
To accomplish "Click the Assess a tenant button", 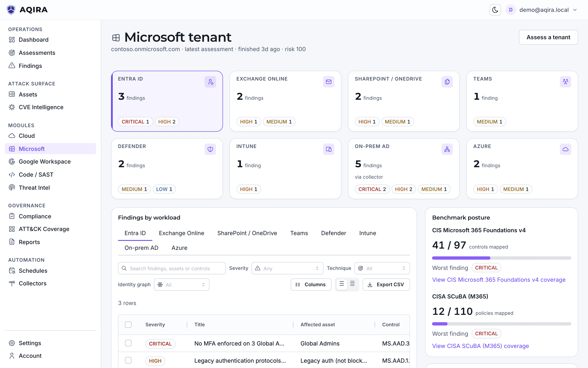I will (548, 37).
